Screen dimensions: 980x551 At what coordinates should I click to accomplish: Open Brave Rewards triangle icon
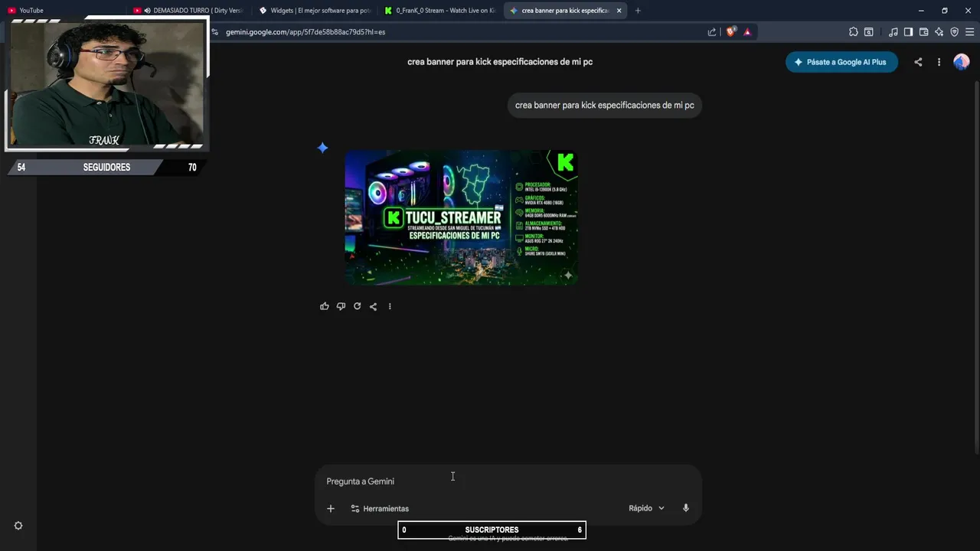[747, 32]
